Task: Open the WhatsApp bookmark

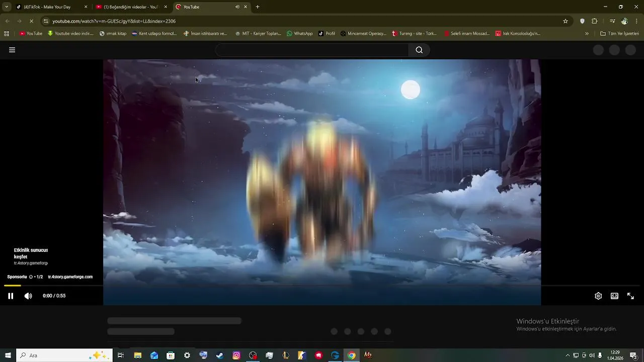Action: tap(299, 34)
